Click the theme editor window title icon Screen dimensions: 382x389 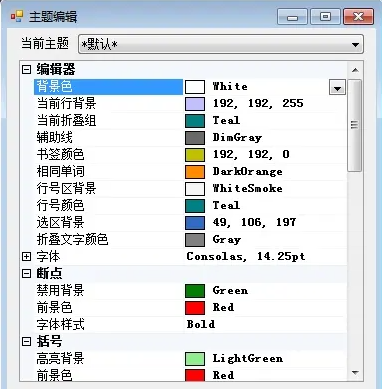pyautogui.click(x=17, y=16)
